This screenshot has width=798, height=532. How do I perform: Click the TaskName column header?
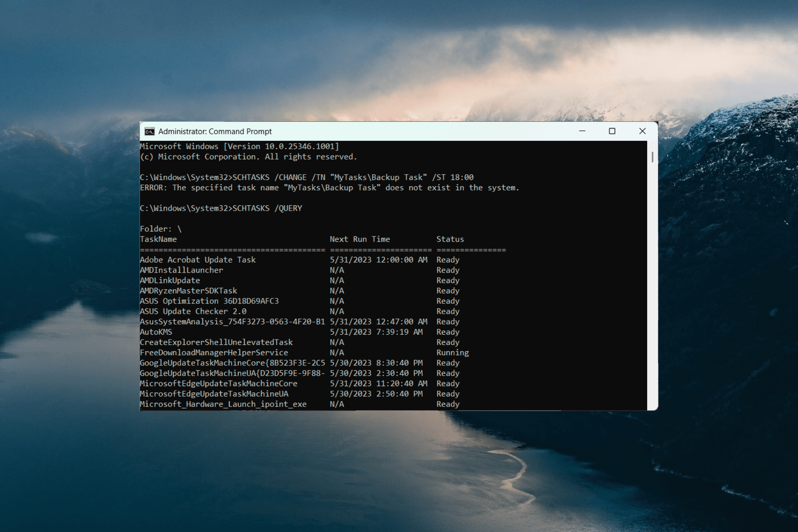point(158,239)
